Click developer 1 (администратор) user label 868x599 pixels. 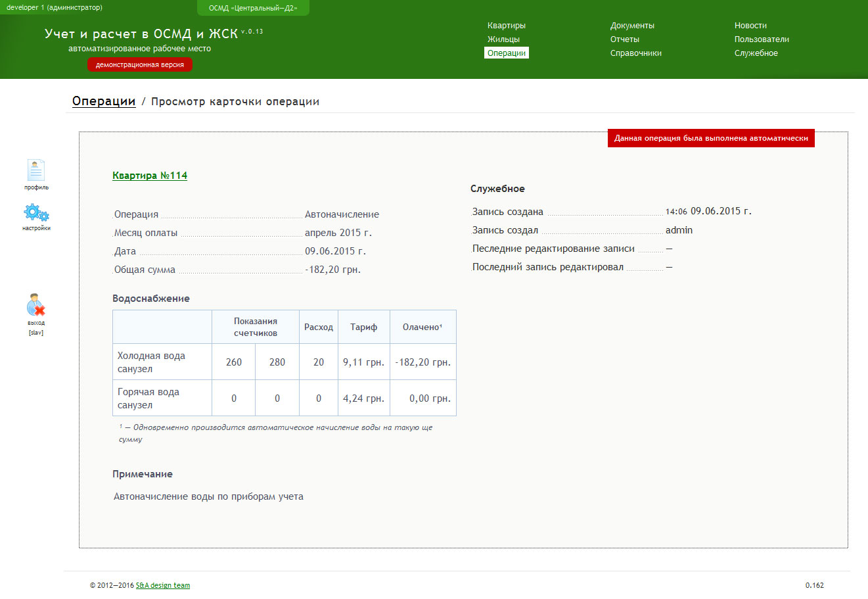pos(55,8)
